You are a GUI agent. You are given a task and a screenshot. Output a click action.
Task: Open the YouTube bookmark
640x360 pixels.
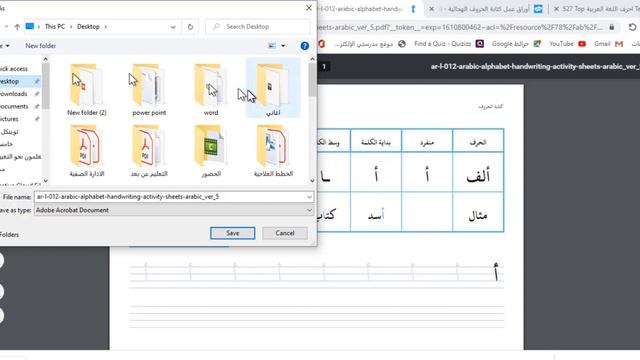(x=567, y=44)
